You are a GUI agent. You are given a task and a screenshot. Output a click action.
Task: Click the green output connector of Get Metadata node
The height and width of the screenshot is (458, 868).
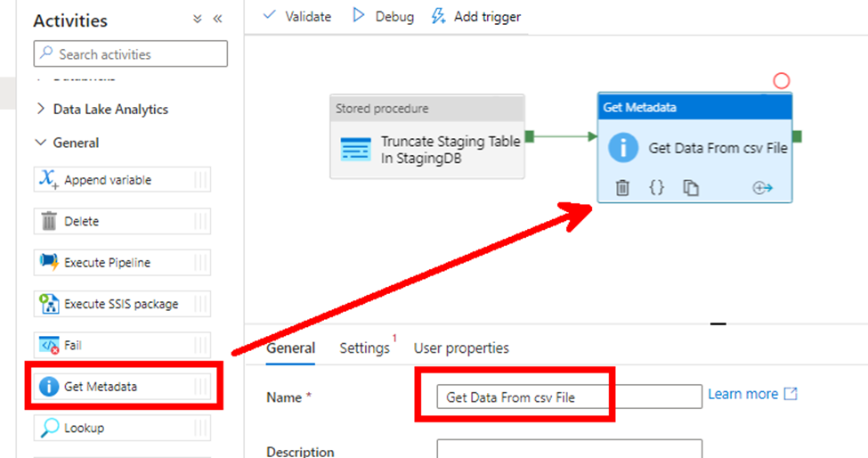click(x=797, y=136)
